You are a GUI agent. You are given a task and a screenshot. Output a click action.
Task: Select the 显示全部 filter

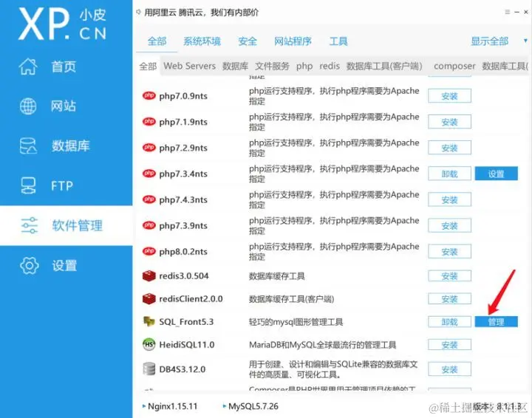click(490, 41)
